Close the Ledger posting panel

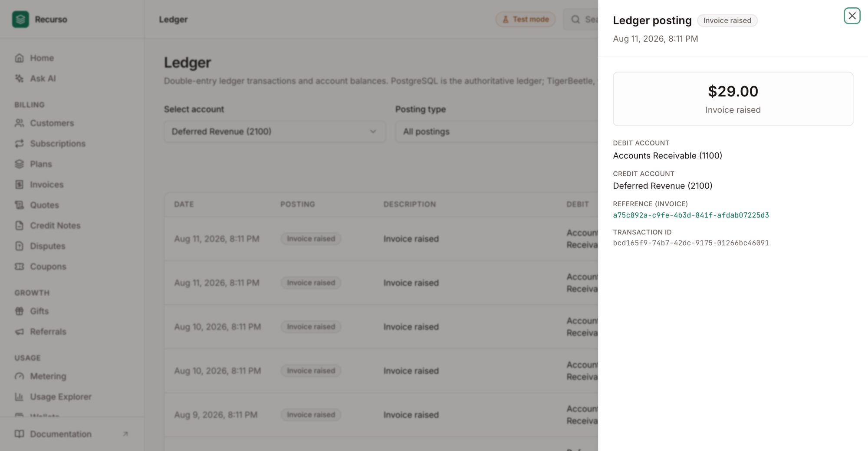click(x=852, y=16)
